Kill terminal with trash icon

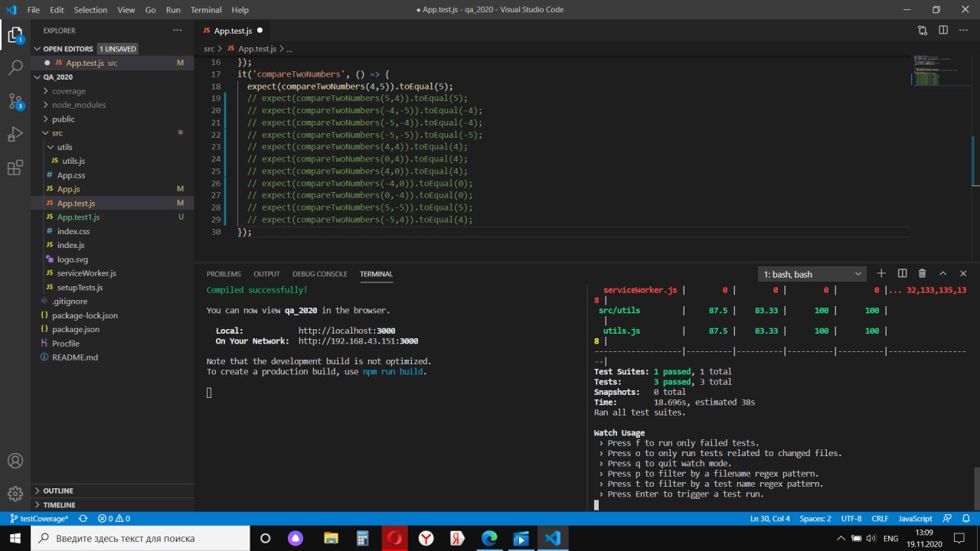pyautogui.click(x=922, y=273)
